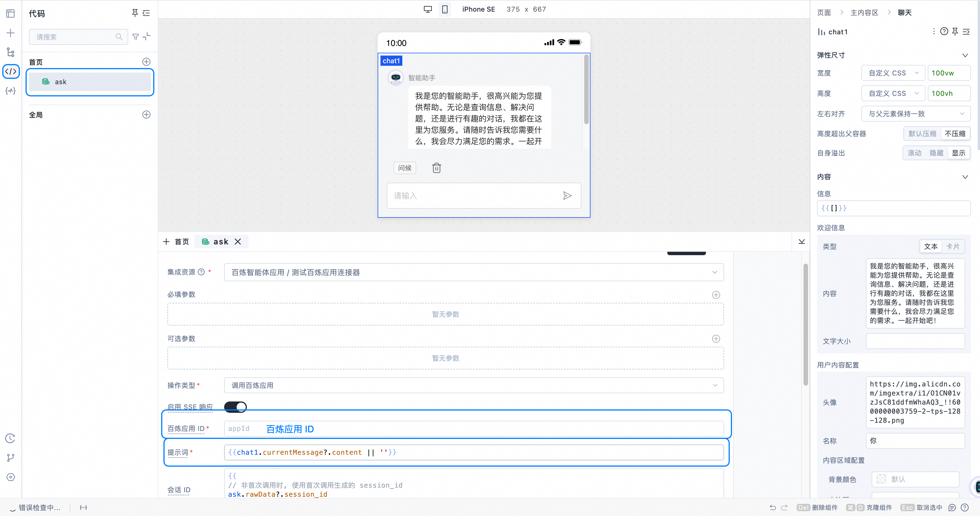Click the 提示词 expression field

point(474,452)
